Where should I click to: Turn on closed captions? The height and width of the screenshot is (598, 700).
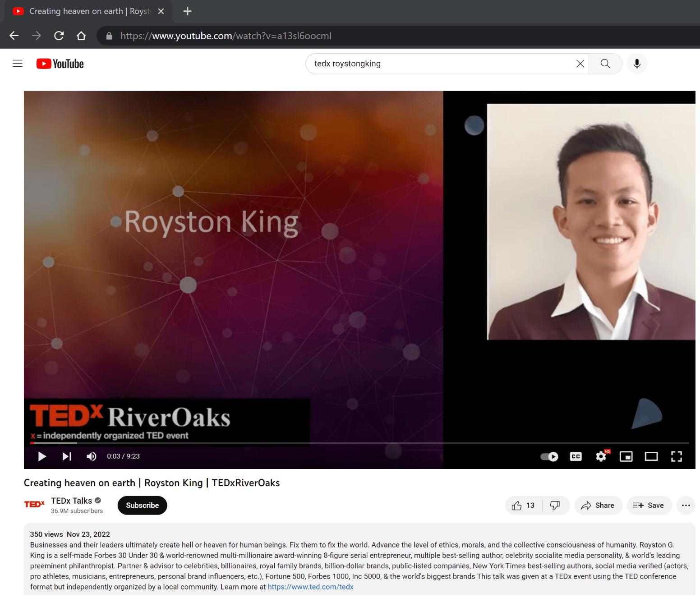pyautogui.click(x=576, y=456)
